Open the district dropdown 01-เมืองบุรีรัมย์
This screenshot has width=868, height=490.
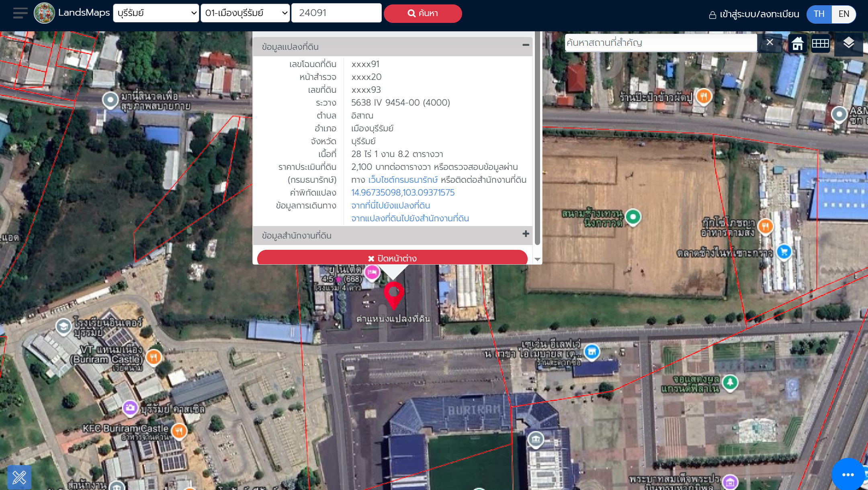[x=245, y=13]
